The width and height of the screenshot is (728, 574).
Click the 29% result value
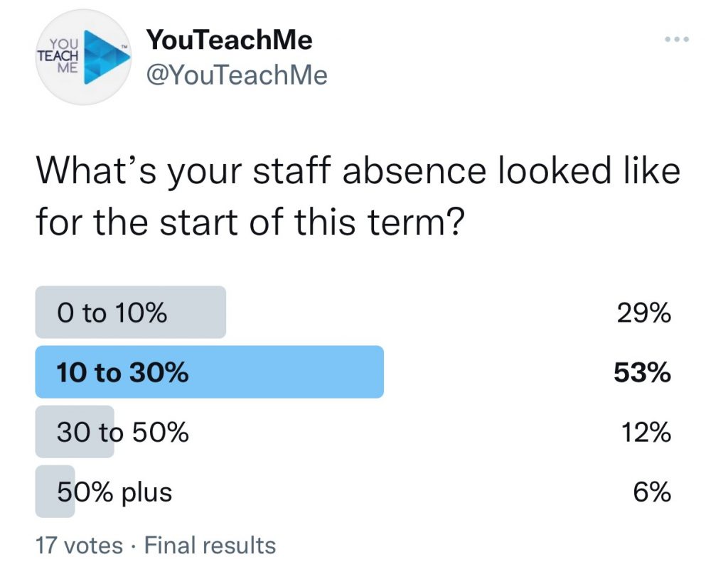tap(643, 313)
